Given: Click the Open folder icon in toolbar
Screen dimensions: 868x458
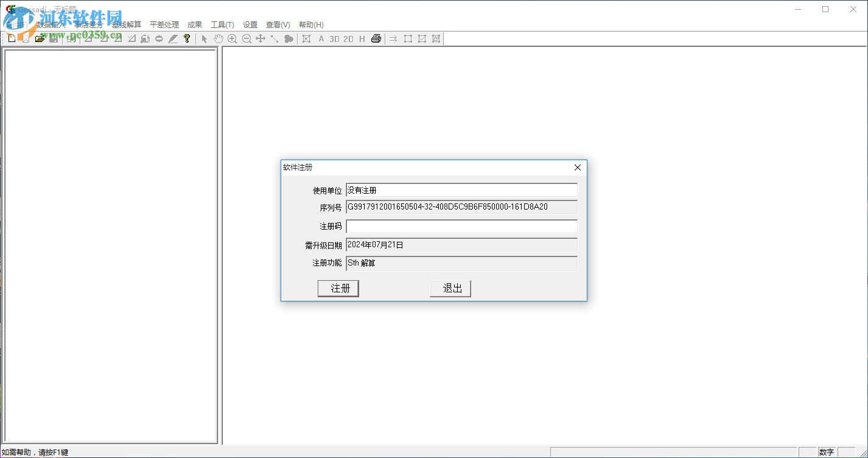Looking at the screenshot, I should pos(40,38).
